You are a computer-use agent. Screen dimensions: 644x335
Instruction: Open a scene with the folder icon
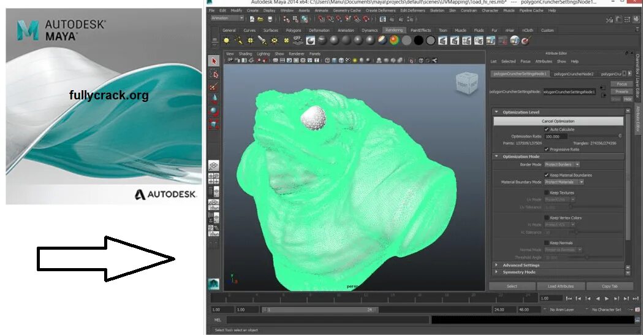point(260,19)
